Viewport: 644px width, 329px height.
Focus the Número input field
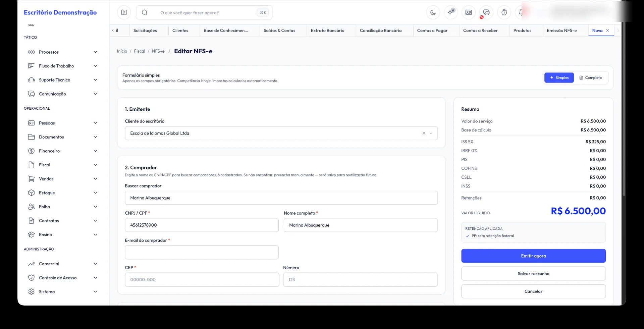[x=361, y=280]
